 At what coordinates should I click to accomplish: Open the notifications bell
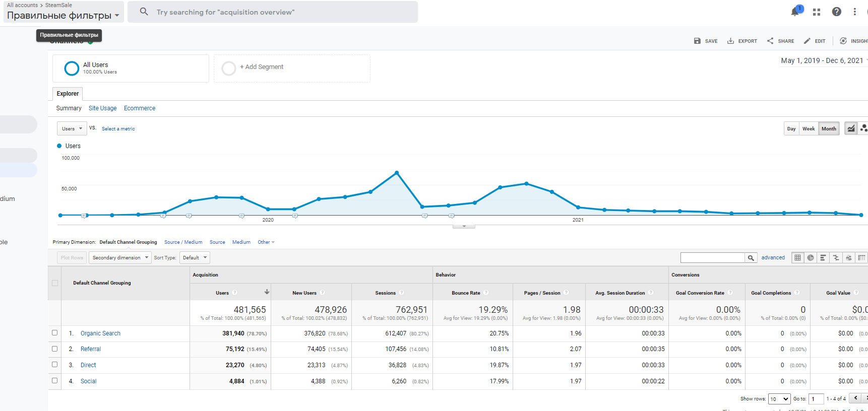click(x=796, y=11)
